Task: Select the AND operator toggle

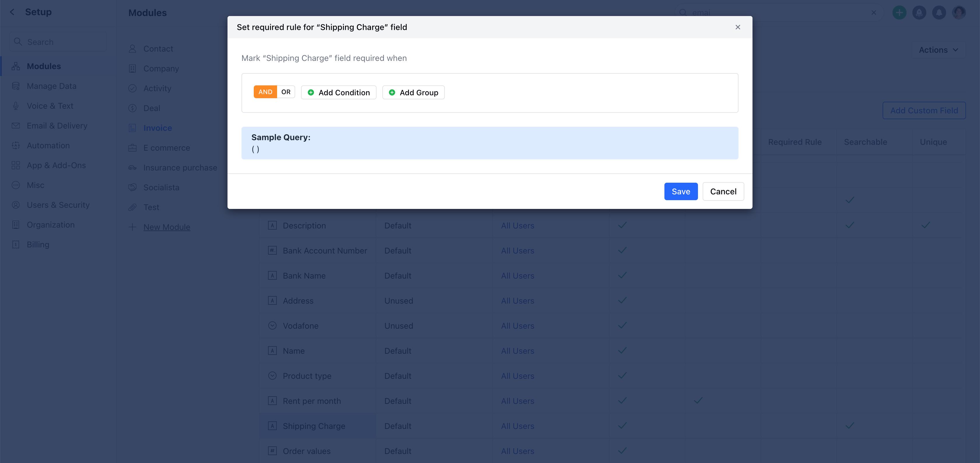Action: click(265, 92)
